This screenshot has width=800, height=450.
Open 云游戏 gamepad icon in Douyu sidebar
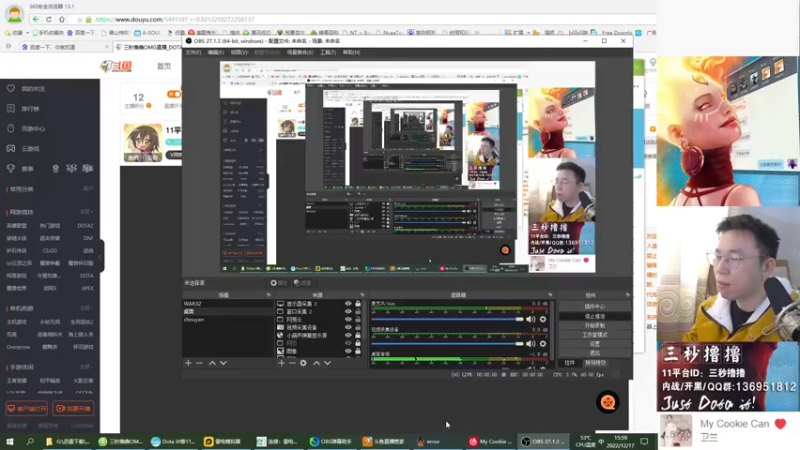point(11,148)
